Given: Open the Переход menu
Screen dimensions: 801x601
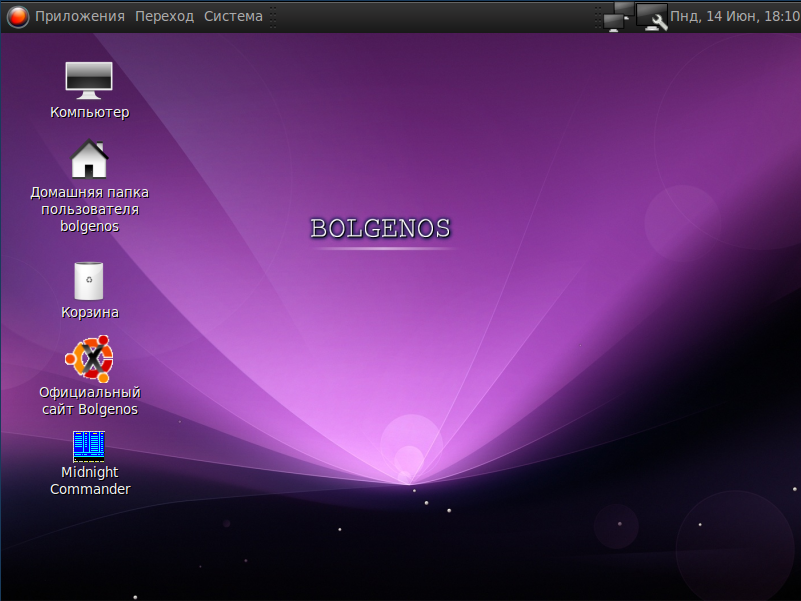Looking at the screenshot, I should [x=164, y=16].
